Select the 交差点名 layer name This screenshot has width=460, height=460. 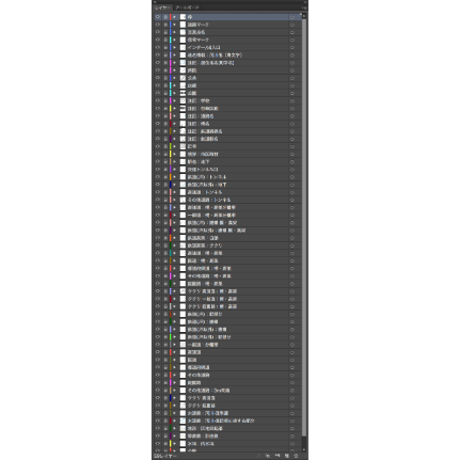click(196, 32)
